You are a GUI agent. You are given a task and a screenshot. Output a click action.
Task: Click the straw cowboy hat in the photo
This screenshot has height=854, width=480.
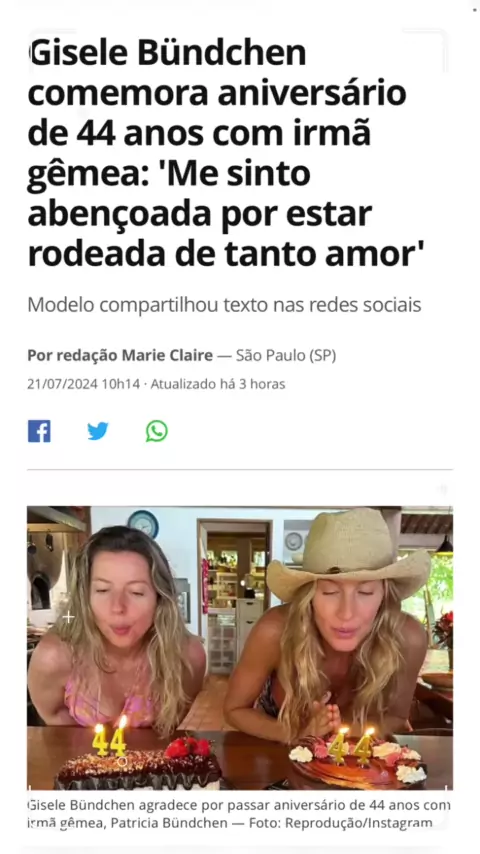[x=349, y=553]
